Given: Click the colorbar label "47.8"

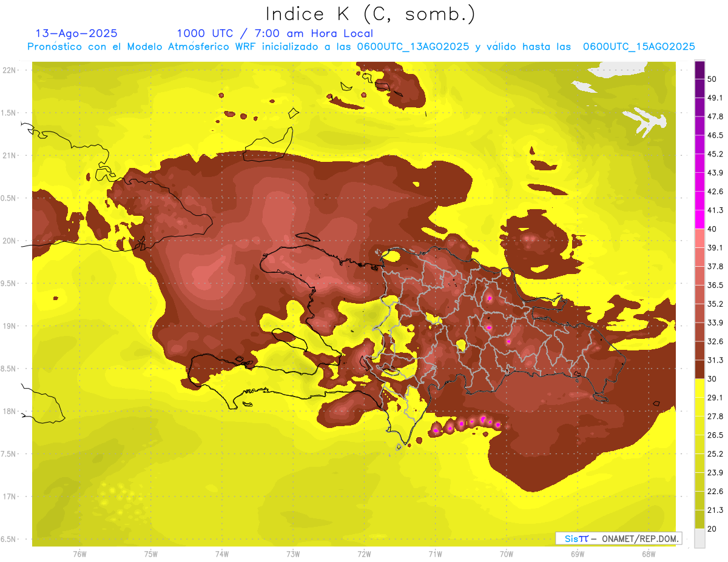Looking at the screenshot, I should pos(715,116).
